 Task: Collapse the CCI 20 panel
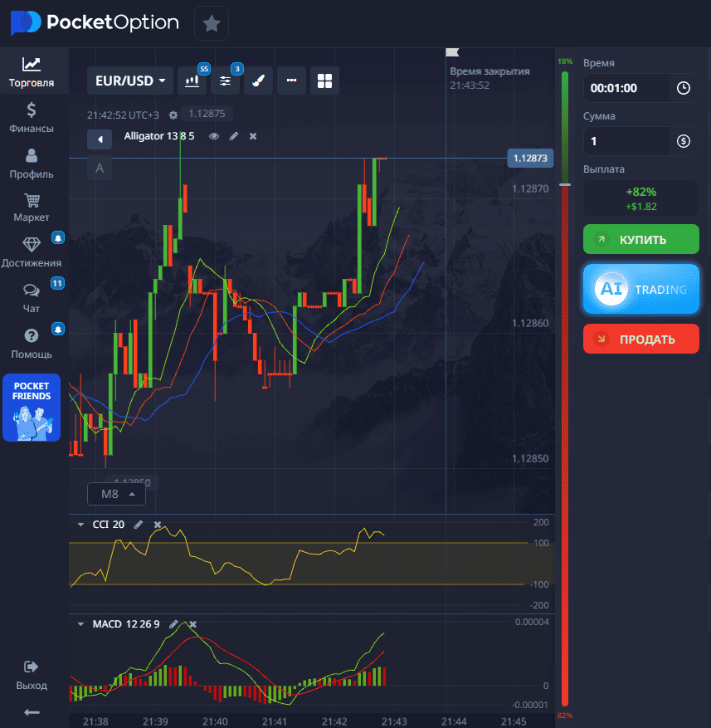[x=80, y=525]
